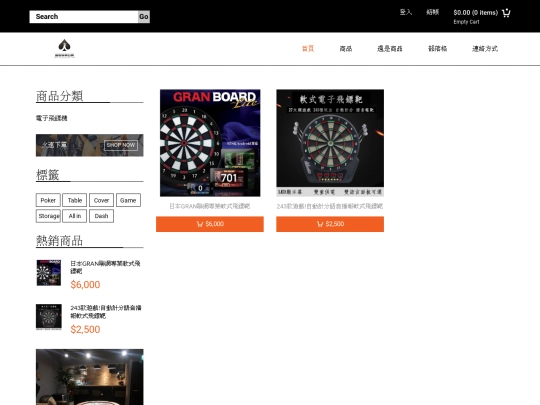Click the 日本GRAN product title under image
This screenshot has height=405, width=540.
tap(210, 206)
